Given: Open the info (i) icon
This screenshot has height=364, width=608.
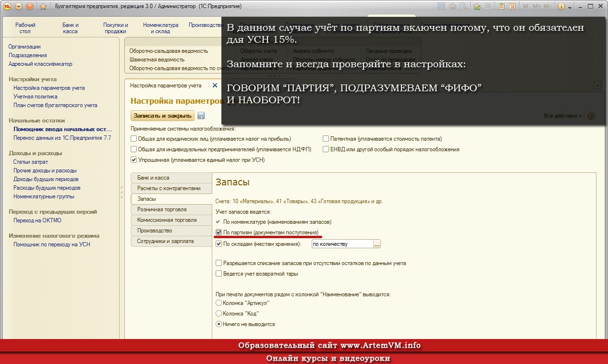Looking at the screenshot, I should 561,6.
